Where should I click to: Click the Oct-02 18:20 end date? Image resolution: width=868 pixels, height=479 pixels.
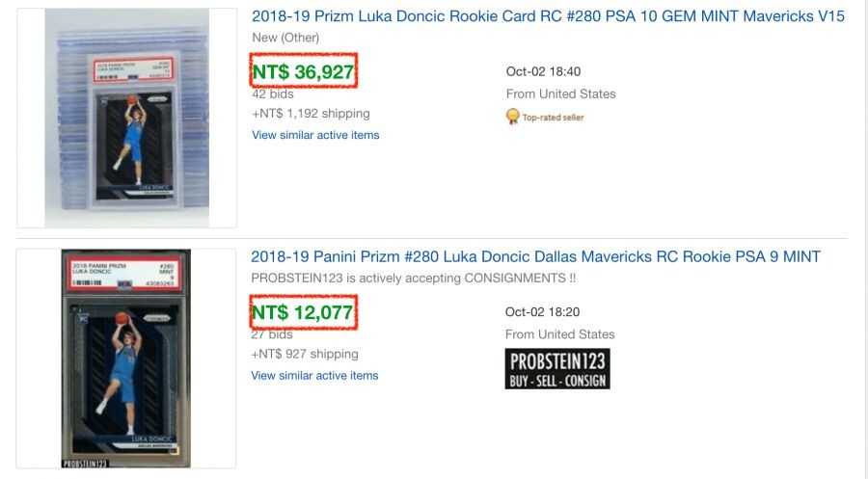pyautogui.click(x=543, y=312)
